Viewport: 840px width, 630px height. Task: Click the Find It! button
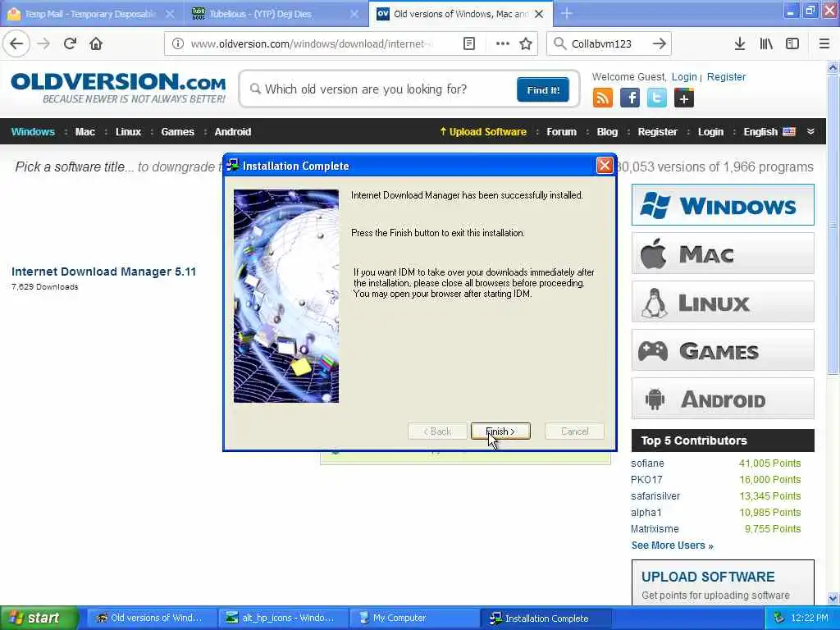[x=543, y=89]
